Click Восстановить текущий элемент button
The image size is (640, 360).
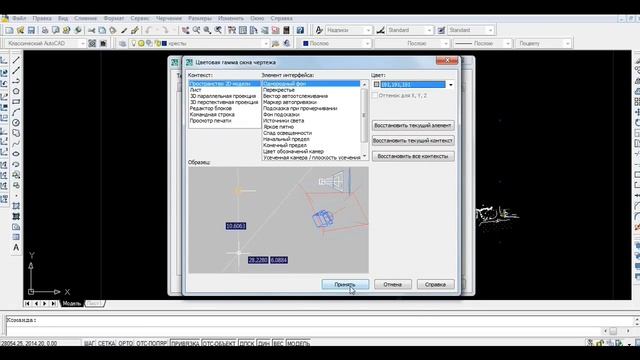click(413, 126)
